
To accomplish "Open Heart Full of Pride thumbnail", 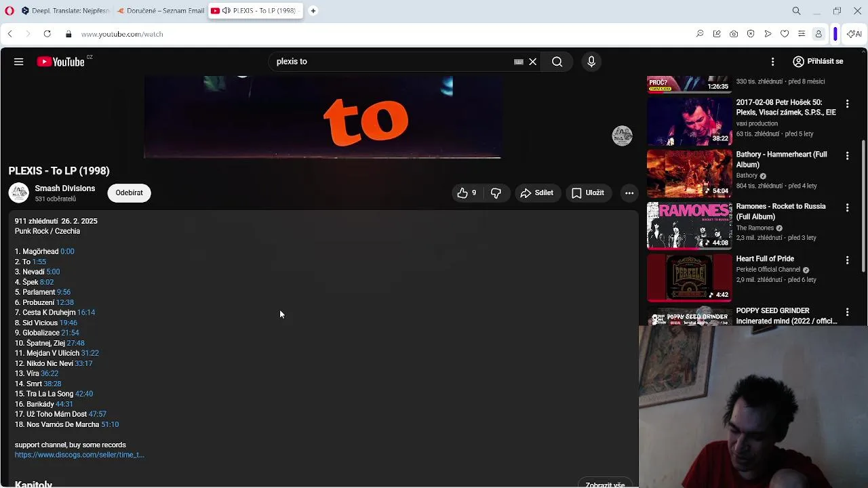I will (690, 278).
